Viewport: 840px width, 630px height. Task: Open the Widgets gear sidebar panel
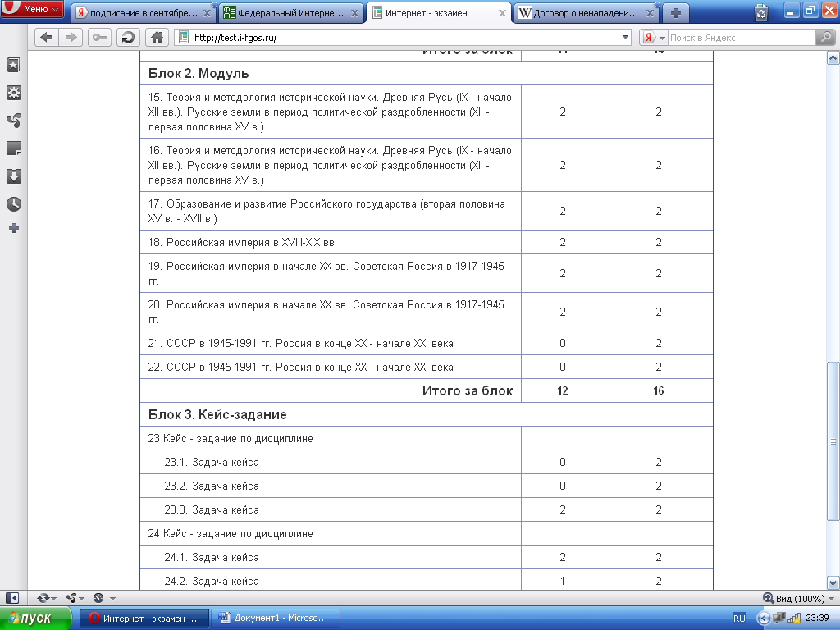tap(13, 93)
